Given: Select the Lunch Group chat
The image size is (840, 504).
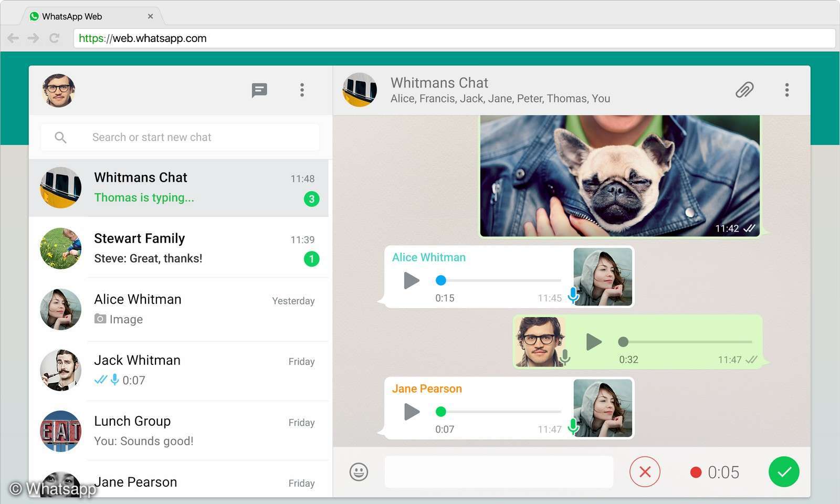Looking at the screenshot, I should 178,430.
